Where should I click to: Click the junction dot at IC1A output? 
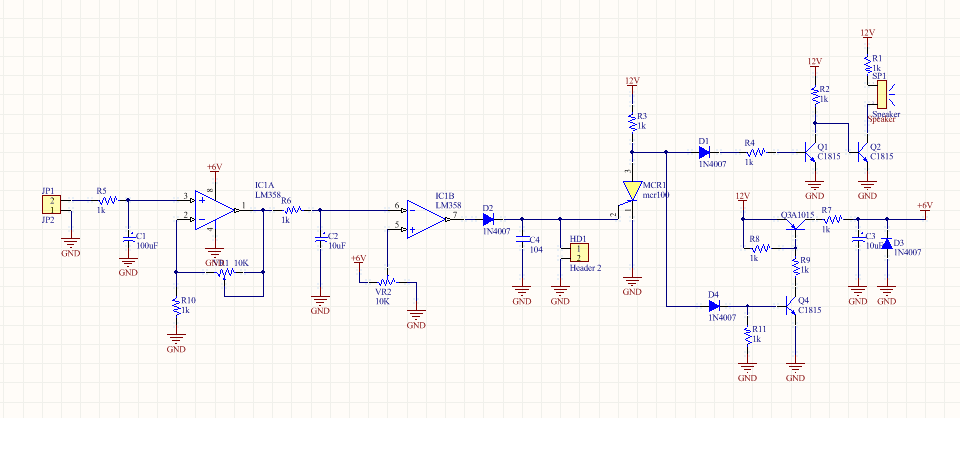(263, 210)
